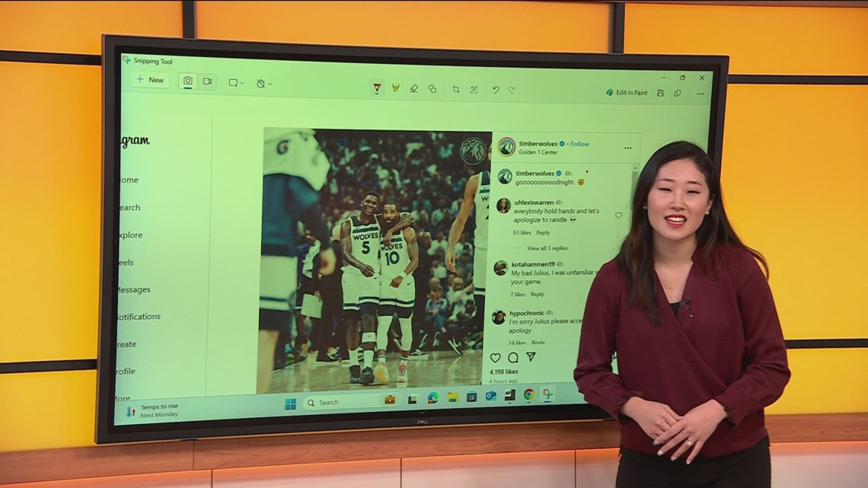Viewport: 868px width, 488px height.
Task: Undo the last annotation
Action: click(x=495, y=89)
